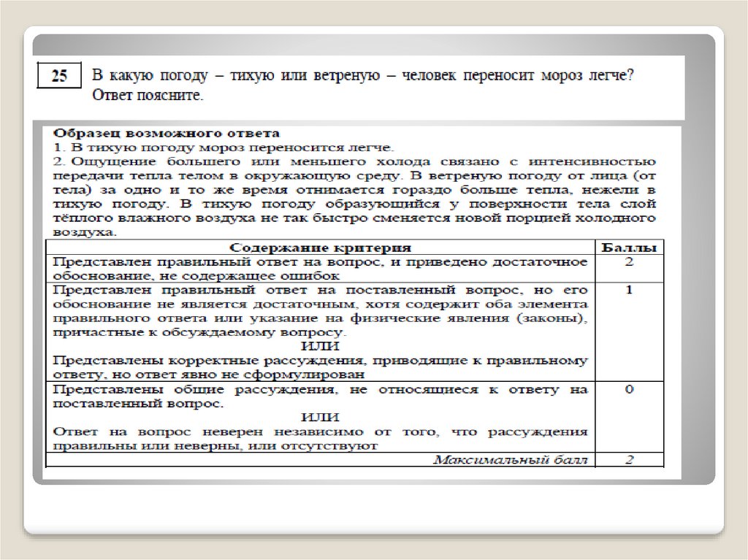The height and width of the screenshot is (560, 748).
Task: Click "ИЛИ" in the 0-point criterion
Action: click(320, 417)
